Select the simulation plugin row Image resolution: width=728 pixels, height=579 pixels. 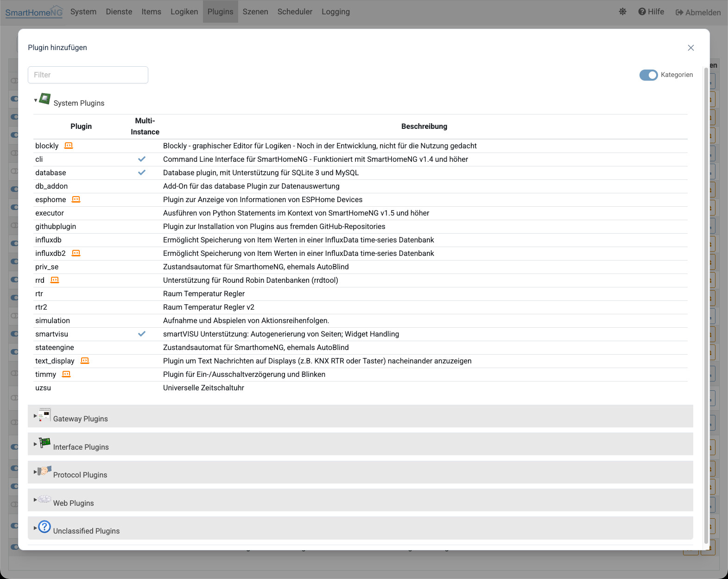361,320
